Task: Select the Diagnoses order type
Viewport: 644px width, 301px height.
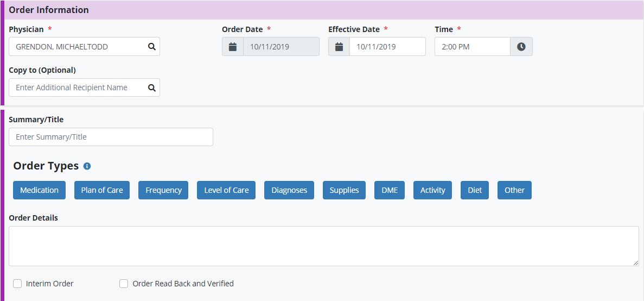Action: [x=289, y=190]
